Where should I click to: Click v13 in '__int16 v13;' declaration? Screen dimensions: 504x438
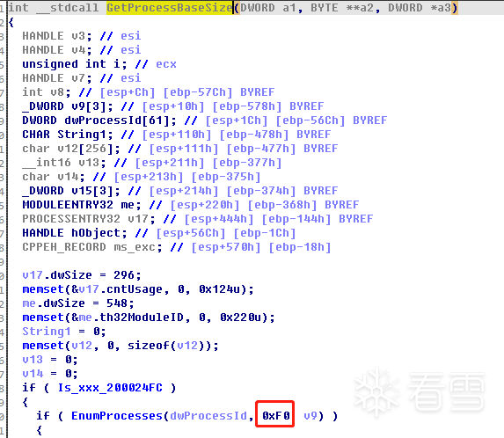tap(89, 163)
